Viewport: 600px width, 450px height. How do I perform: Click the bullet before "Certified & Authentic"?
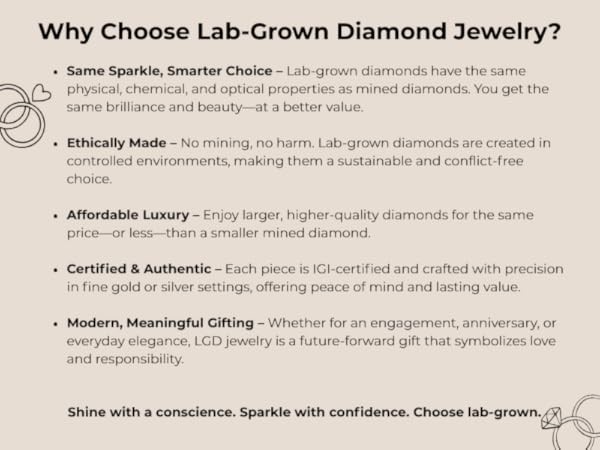coord(54,270)
